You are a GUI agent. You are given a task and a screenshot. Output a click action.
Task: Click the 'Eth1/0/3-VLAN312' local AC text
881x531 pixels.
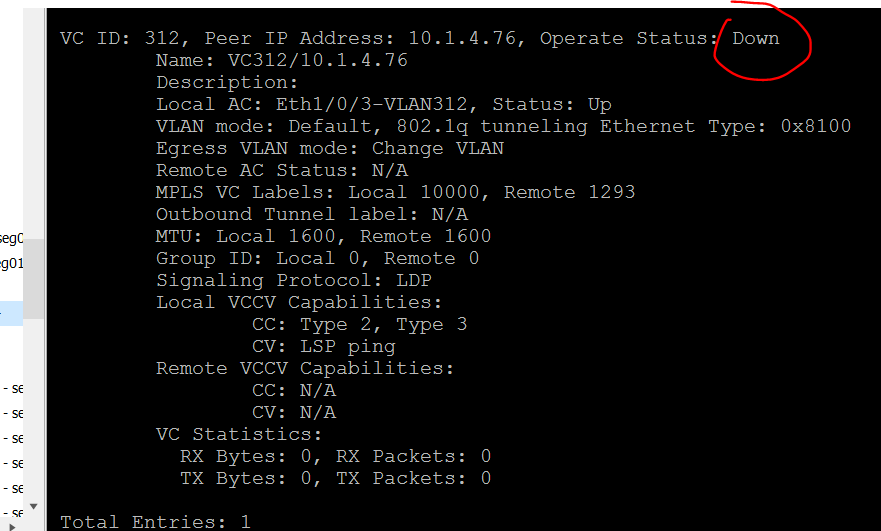pyautogui.click(x=371, y=105)
